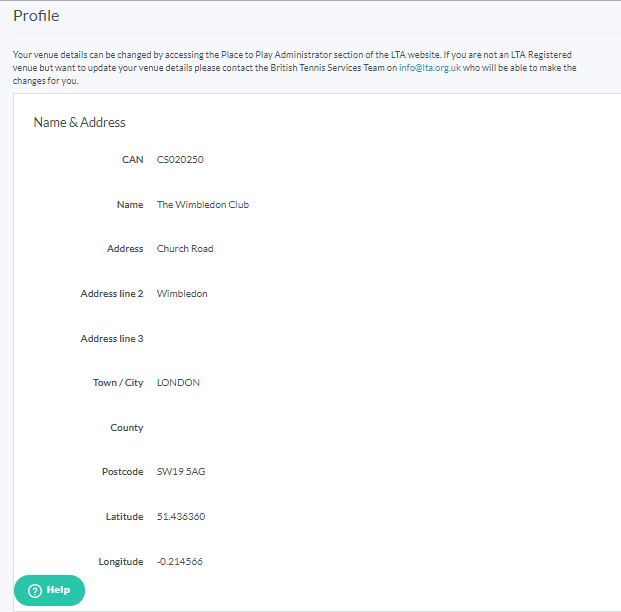Image resolution: width=621 pixels, height=612 pixels.
Task: Select the venue name The Wimbledon Club
Action: click(202, 205)
